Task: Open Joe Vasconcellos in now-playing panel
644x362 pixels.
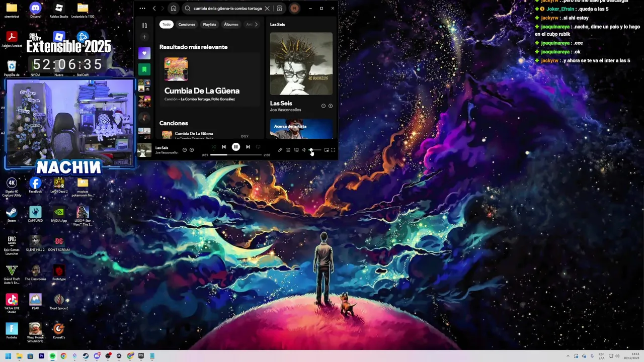Action: [x=286, y=110]
